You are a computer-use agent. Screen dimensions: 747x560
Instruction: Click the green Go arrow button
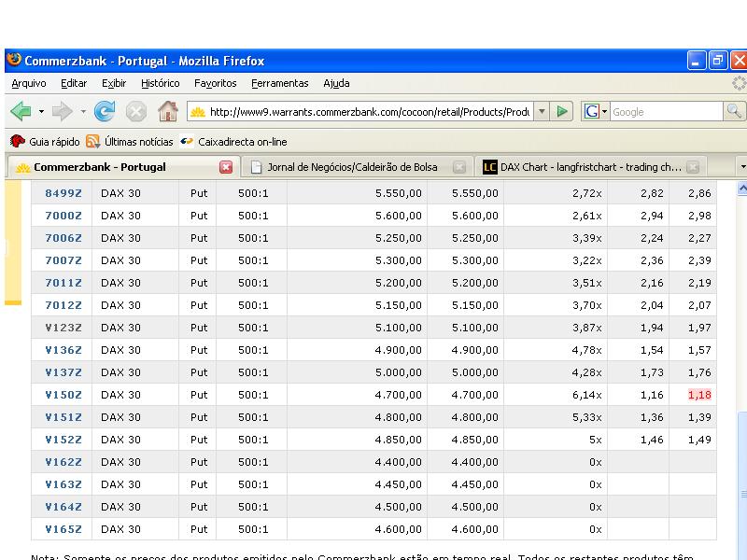(562, 112)
